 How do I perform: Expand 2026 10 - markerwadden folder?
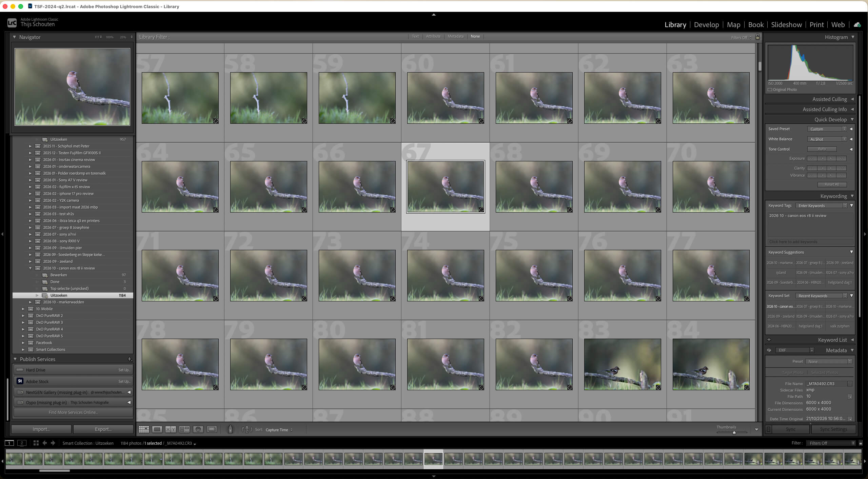30,302
